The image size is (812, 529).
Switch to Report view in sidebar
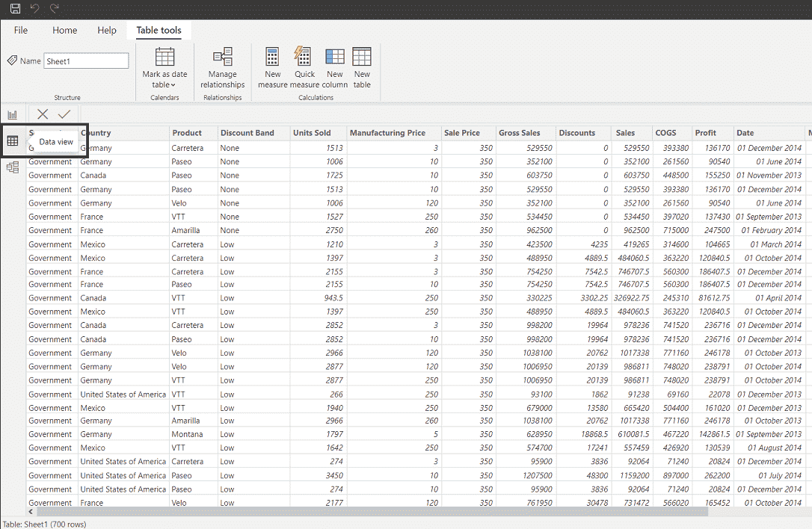pyautogui.click(x=13, y=114)
